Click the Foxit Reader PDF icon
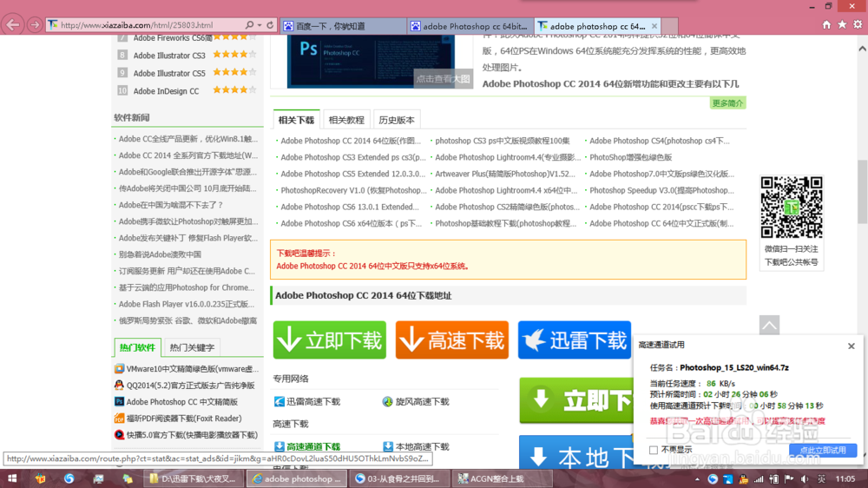The image size is (868, 488). 119,419
